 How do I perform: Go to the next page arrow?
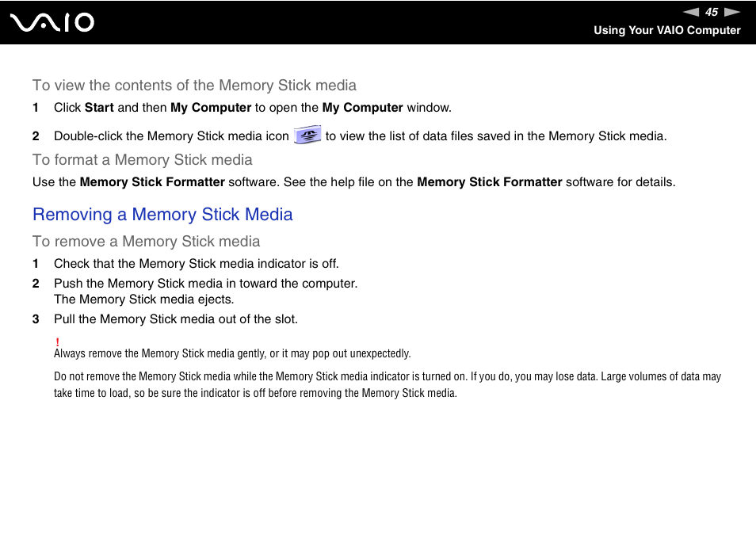click(732, 12)
